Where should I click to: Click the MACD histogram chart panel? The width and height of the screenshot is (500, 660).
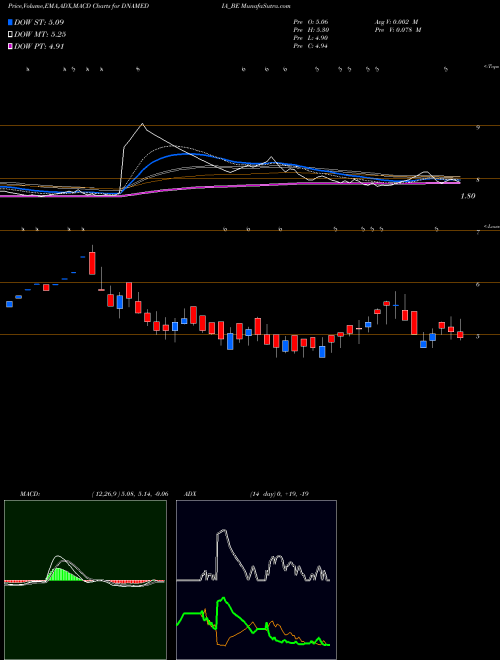tap(85, 580)
